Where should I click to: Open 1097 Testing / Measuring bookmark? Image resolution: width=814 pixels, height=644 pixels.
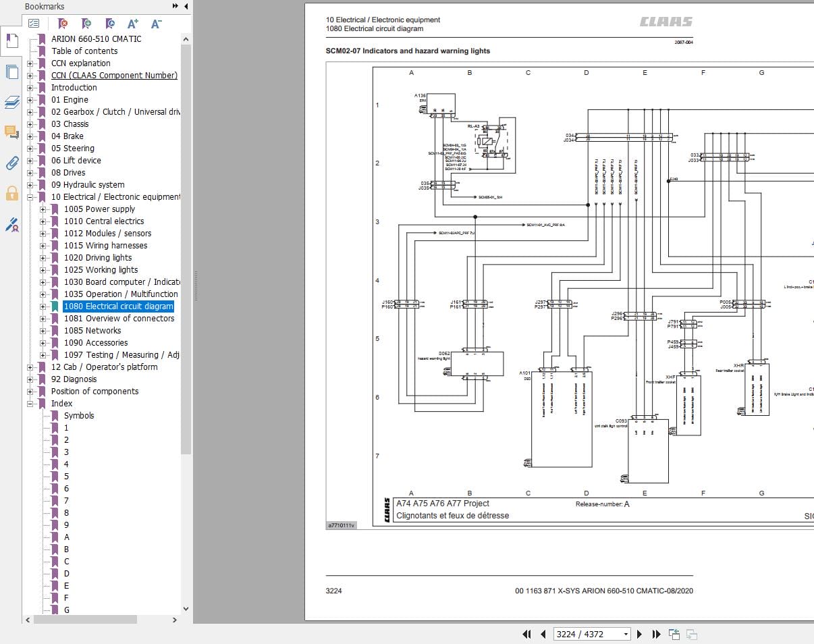pyautogui.click(x=122, y=354)
